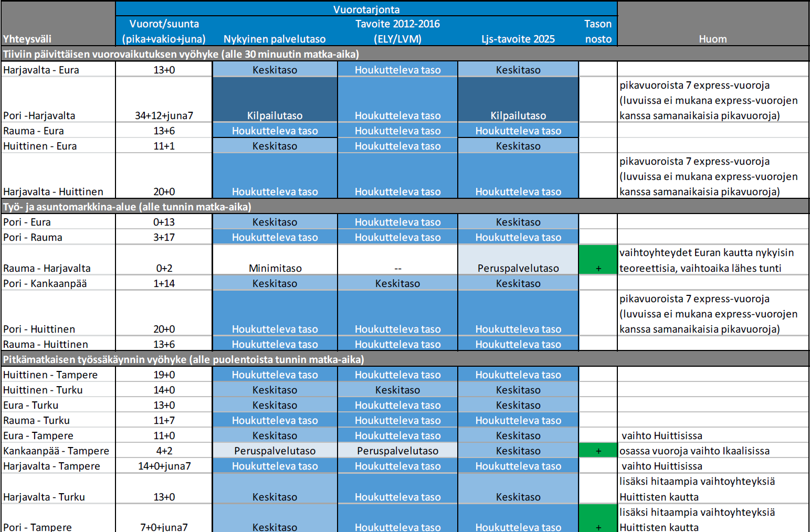Select the 11+1 value cell
810x532 pixels.
pos(164,146)
